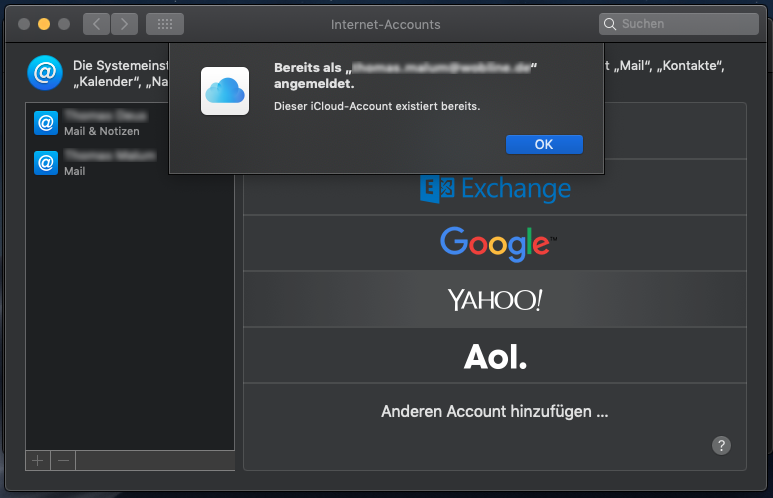The image size is (773, 498).
Task: Click Anderen Account hinzufügen ...
Action: [x=494, y=411]
